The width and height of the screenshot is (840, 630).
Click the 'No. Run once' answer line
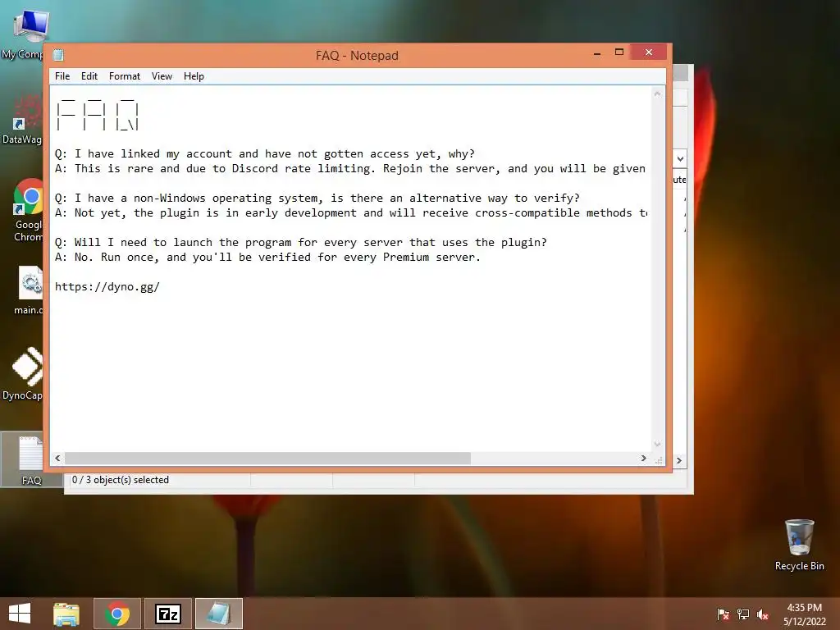267,257
